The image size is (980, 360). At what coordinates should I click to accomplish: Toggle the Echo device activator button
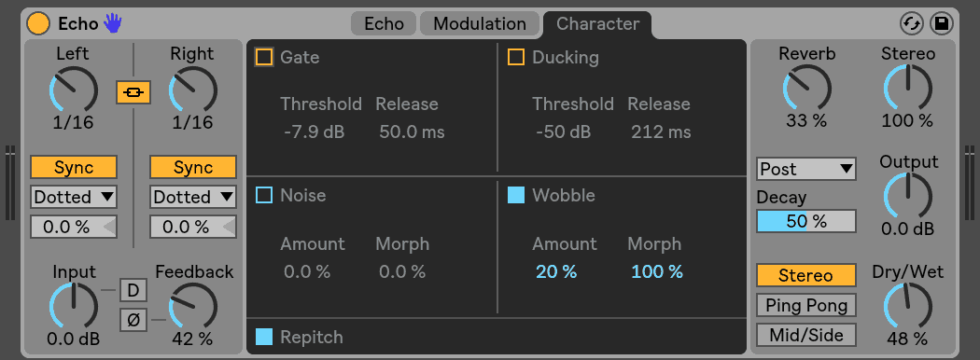(x=38, y=23)
